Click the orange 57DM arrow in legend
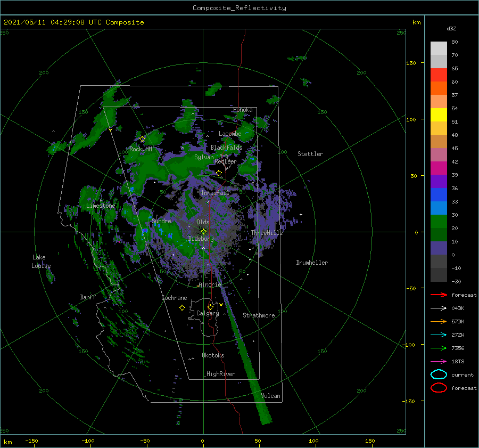 click(439, 321)
